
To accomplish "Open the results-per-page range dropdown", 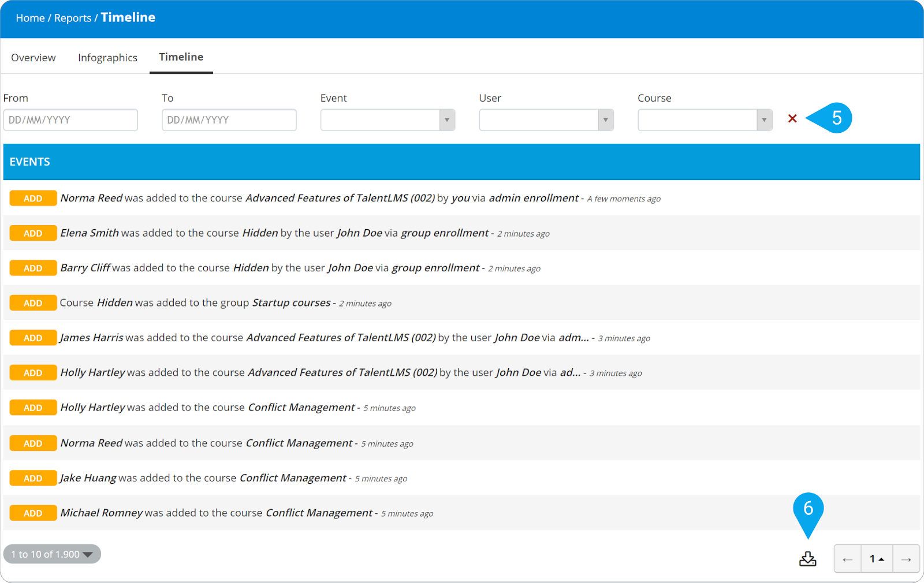I will coord(52,554).
